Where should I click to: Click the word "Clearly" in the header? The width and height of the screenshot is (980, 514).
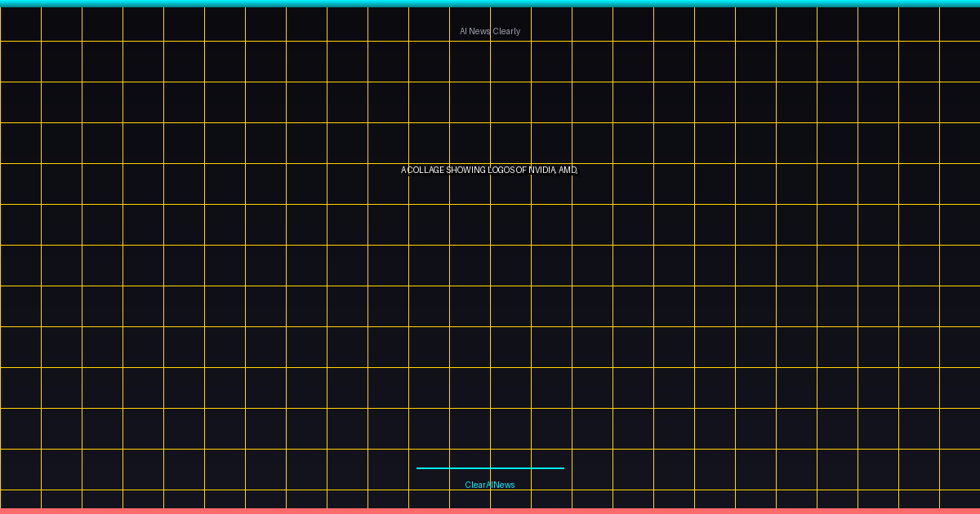tap(506, 31)
